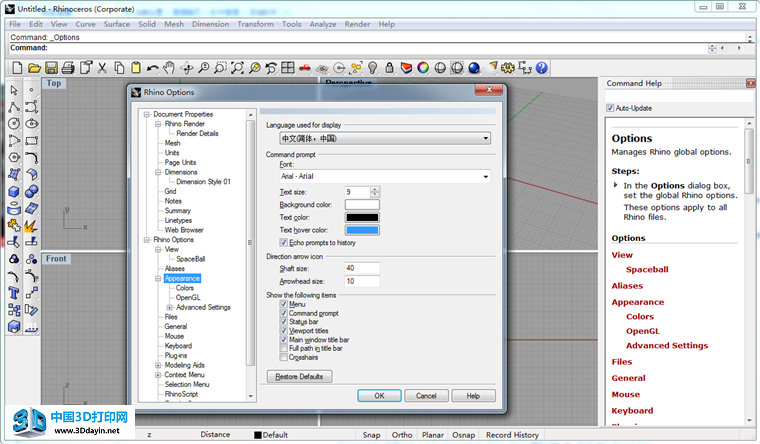760x444 pixels.
Task: Collapse the Document Properties tree node
Action: [x=147, y=114]
